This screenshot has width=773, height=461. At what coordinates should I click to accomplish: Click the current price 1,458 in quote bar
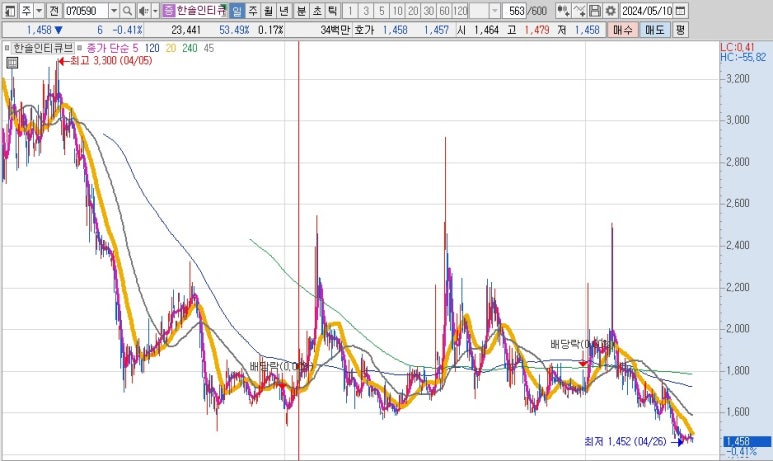point(39,30)
